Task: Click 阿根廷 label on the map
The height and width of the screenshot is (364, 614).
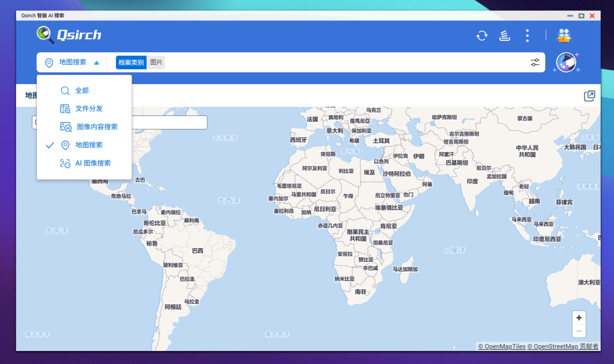Action: pyautogui.click(x=173, y=307)
